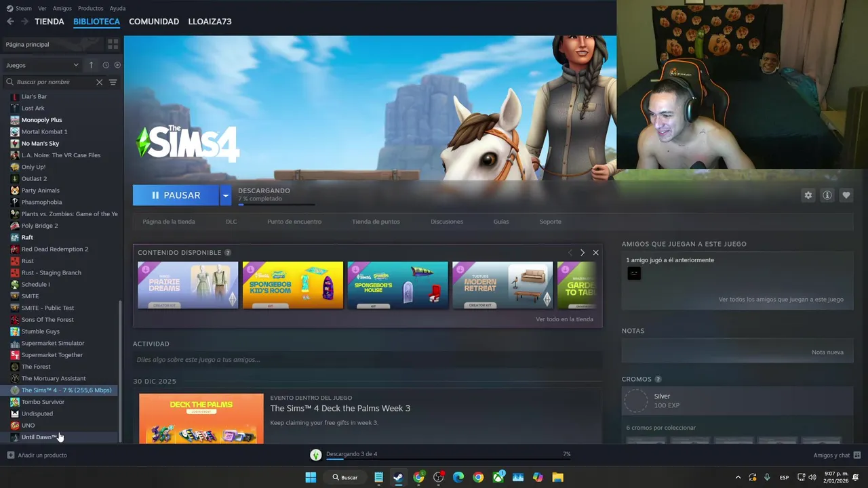868x488 pixels.
Task: Create a Nota nueva
Action: (x=827, y=352)
